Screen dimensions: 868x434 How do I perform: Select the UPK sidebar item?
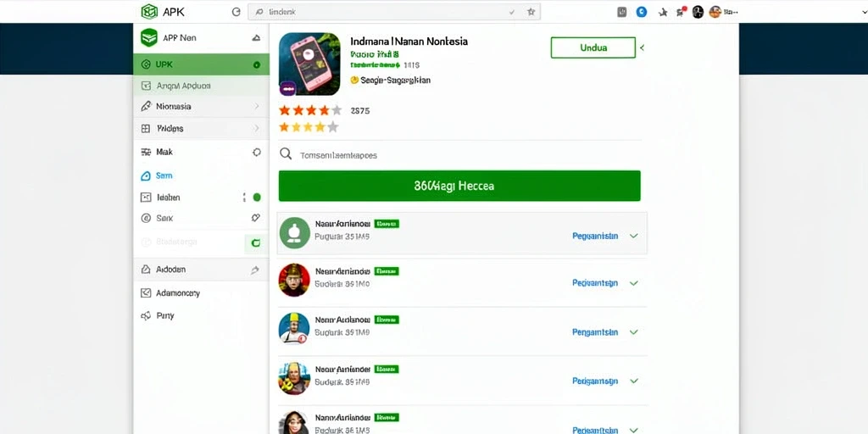point(202,64)
